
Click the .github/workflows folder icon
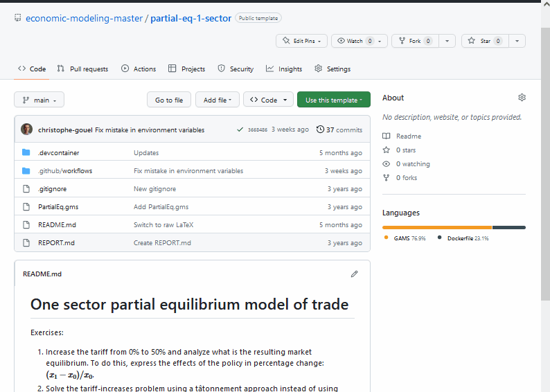(x=26, y=170)
